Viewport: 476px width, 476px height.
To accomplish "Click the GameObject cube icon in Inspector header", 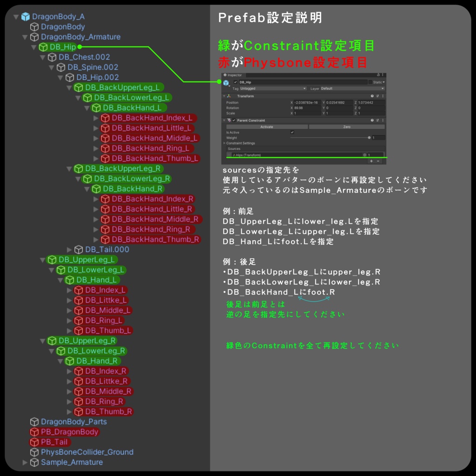I will (x=226, y=83).
